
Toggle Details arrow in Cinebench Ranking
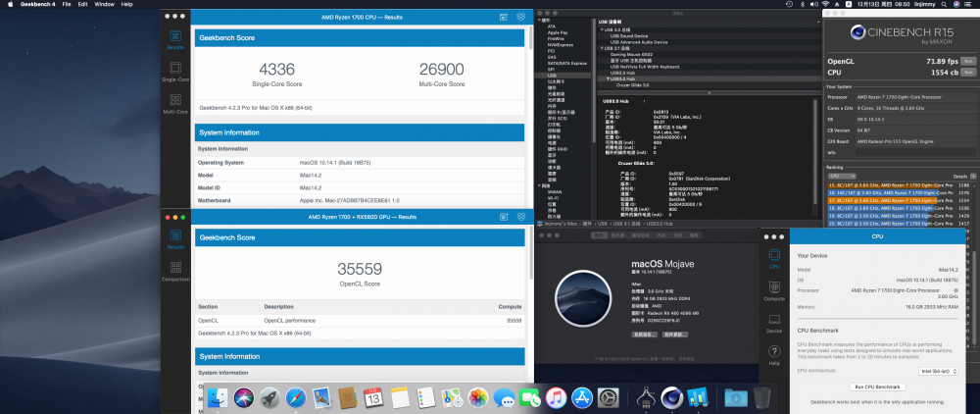pos(972,177)
